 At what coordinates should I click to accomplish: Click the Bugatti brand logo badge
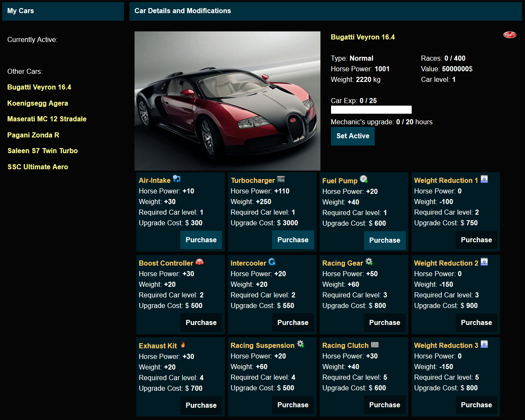point(509,35)
